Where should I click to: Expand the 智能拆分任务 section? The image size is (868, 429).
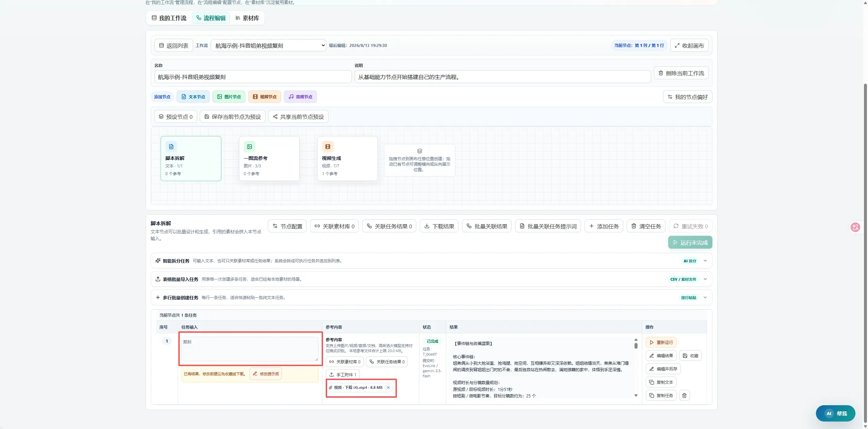point(431,261)
